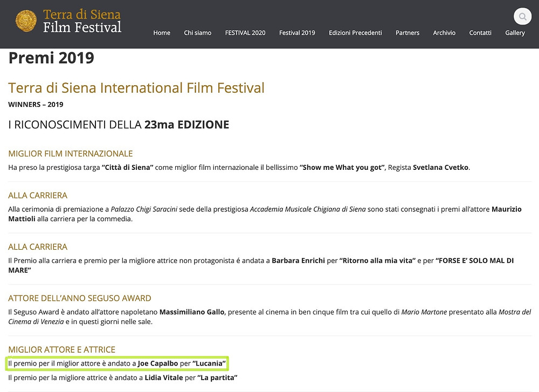Click the film title Lucania
Image resolution: width=539 pixels, height=392 pixels.
(209, 363)
